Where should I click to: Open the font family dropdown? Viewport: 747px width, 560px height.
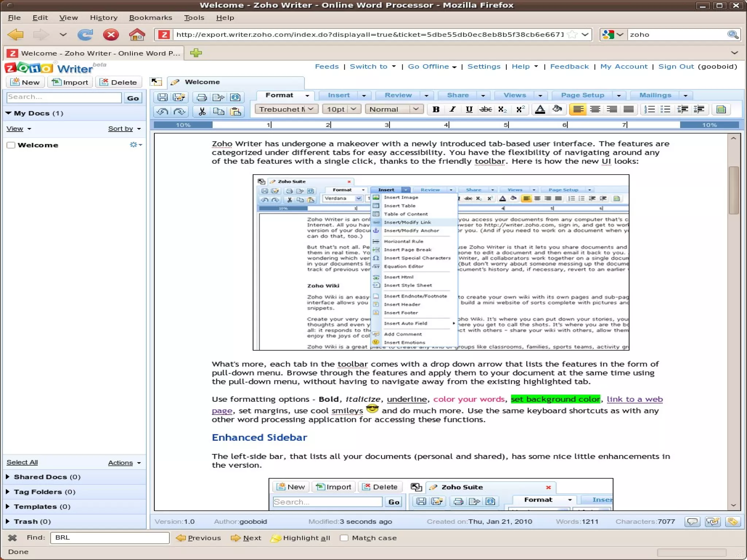coord(286,109)
